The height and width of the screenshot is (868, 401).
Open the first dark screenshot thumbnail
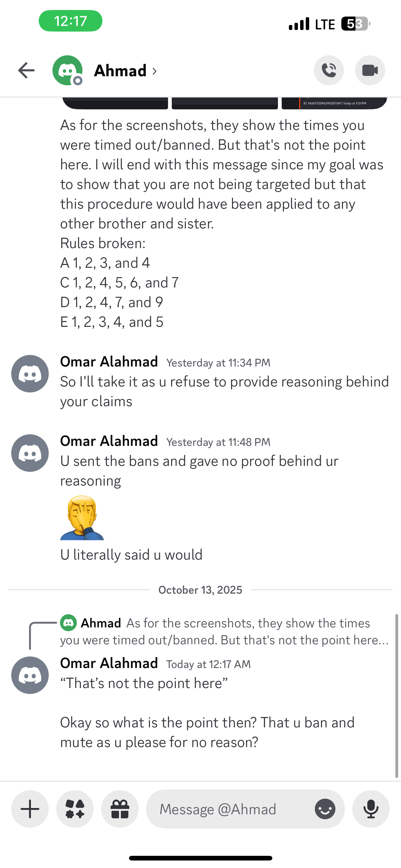point(115,103)
